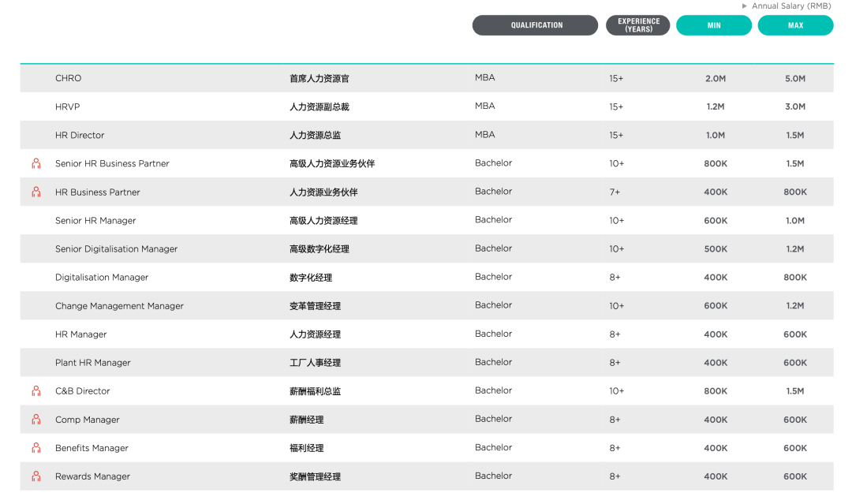Click the person icon beside C&B Director
The height and width of the screenshot is (504, 852).
coord(35,391)
